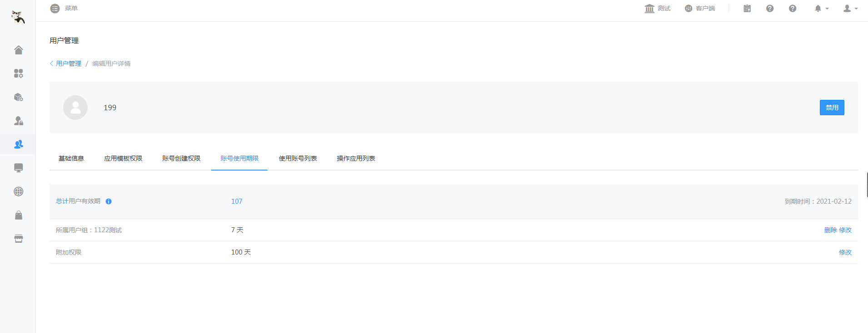868x333 pixels.
Task: Click 修改 for user group 1122测试
Action: pos(845,230)
